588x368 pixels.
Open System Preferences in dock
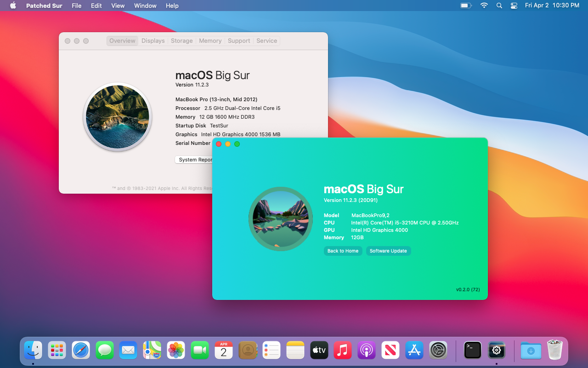438,351
